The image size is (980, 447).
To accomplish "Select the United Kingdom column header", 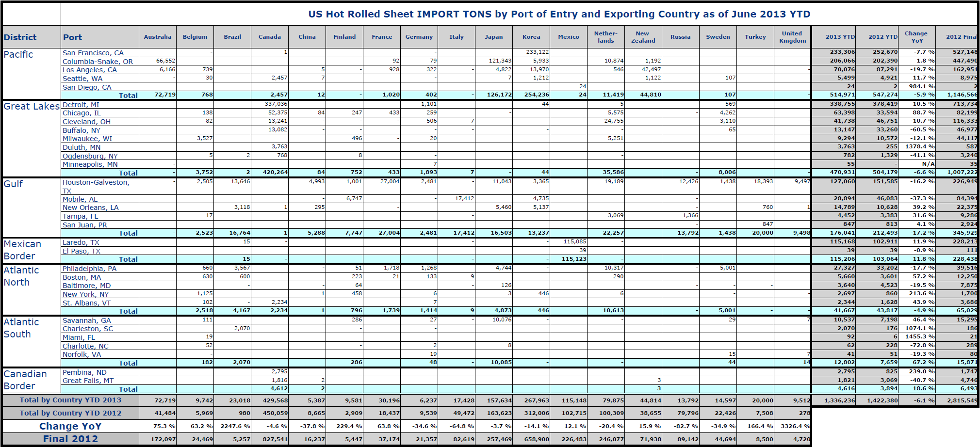I will tap(792, 37).
